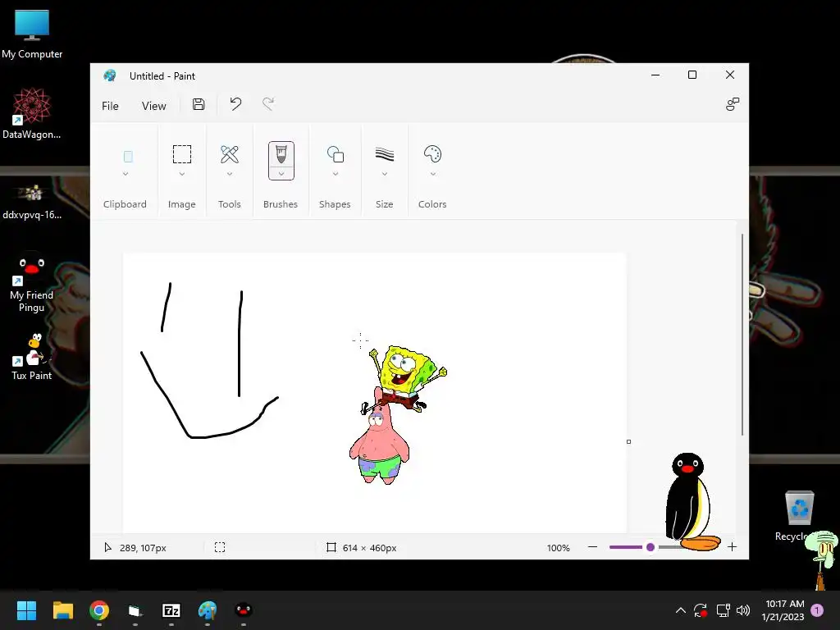Click the canvas corner resize handle
Viewport: 840px width, 630px height.
coord(629,442)
